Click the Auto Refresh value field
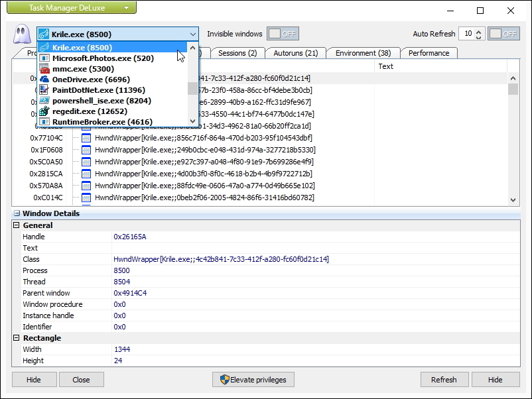The height and width of the screenshot is (399, 532). [x=468, y=34]
